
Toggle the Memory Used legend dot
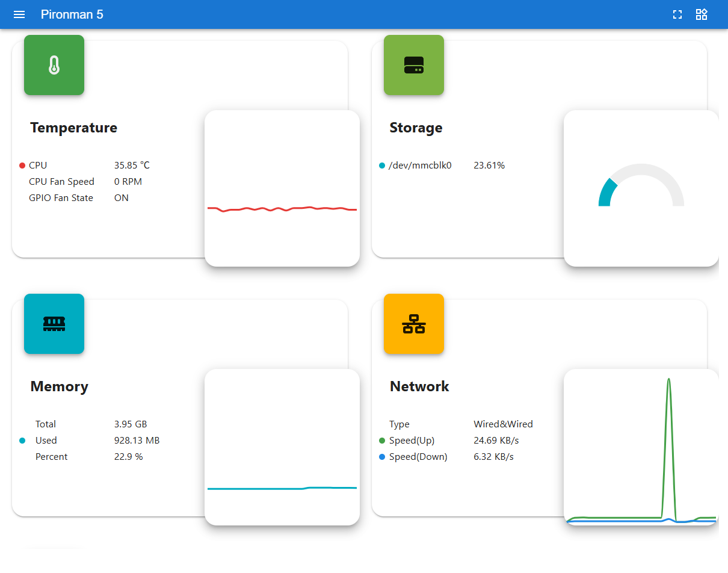point(22,441)
